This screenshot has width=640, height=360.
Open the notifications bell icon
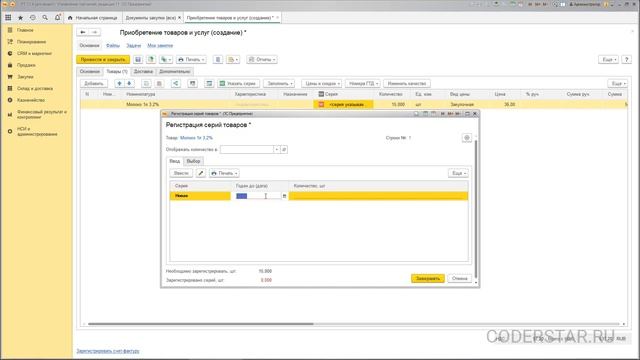pyautogui.click(x=58, y=18)
